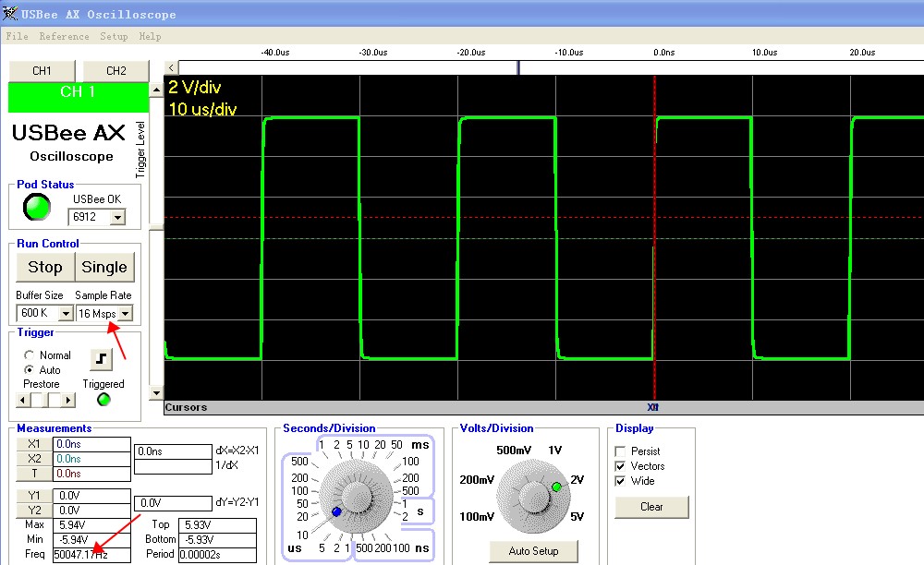Open the Buffer Size dropdown

click(66, 314)
